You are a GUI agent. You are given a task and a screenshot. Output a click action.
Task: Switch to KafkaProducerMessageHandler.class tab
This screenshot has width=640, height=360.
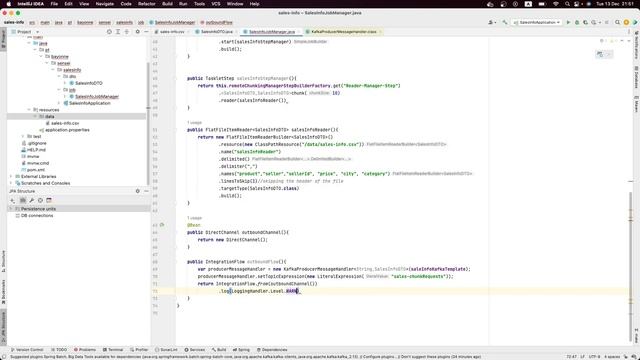pos(343,31)
